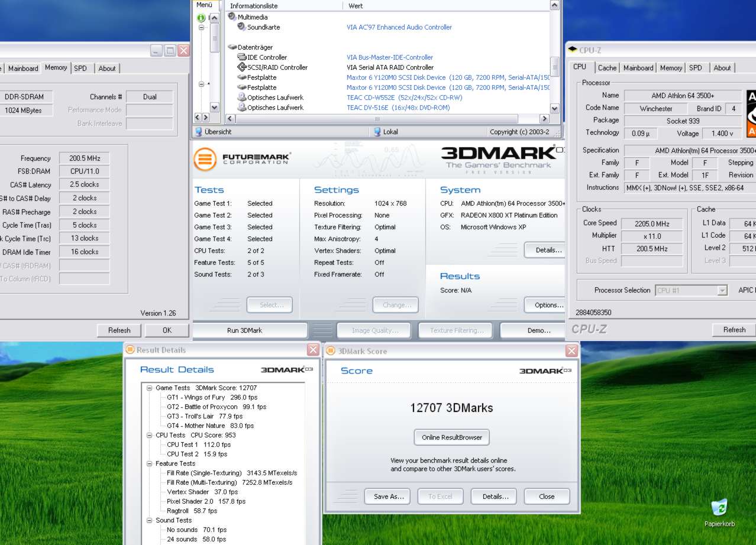
Task: Click the Result Details title bar icon
Action: point(130,349)
